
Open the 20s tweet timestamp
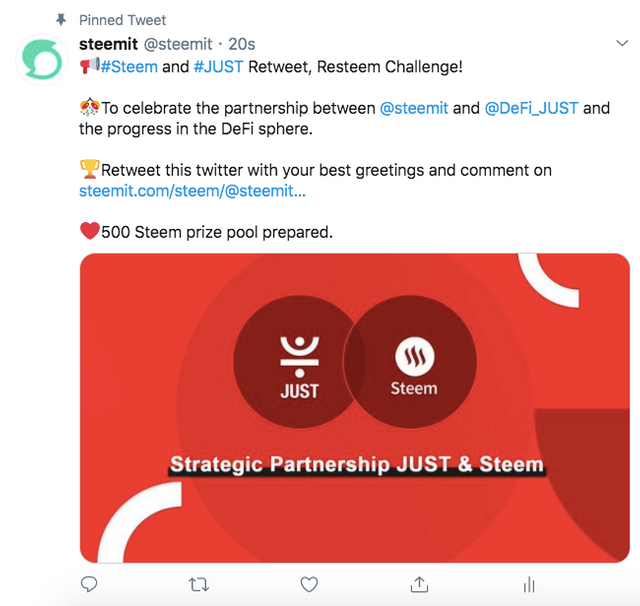(242, 44)
